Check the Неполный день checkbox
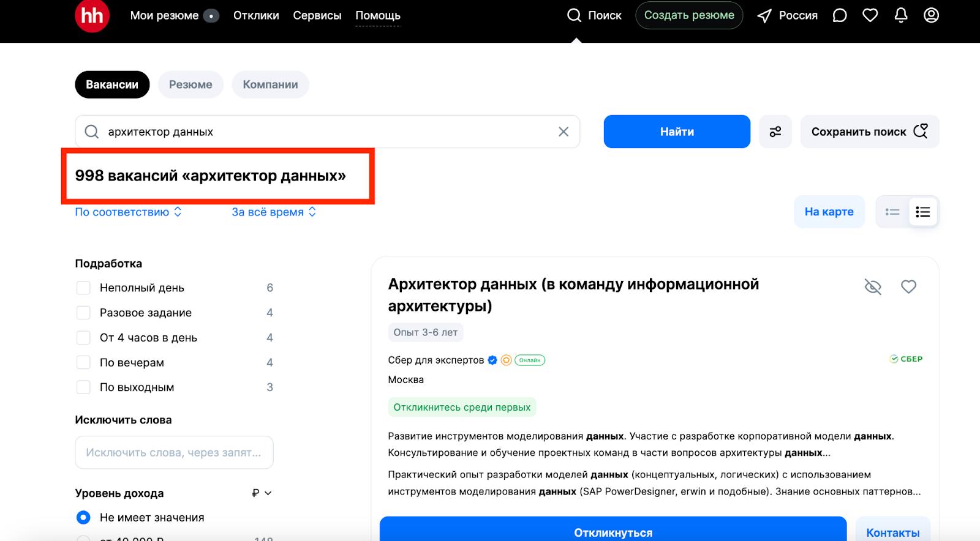This screenshot has height=541, width=980. pos(83,288)
